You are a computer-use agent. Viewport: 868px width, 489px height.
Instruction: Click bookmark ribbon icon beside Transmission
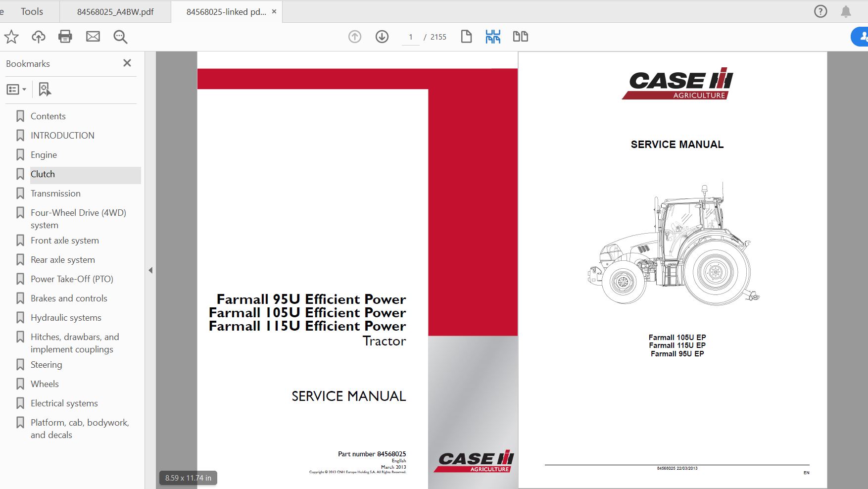[20, 194]
